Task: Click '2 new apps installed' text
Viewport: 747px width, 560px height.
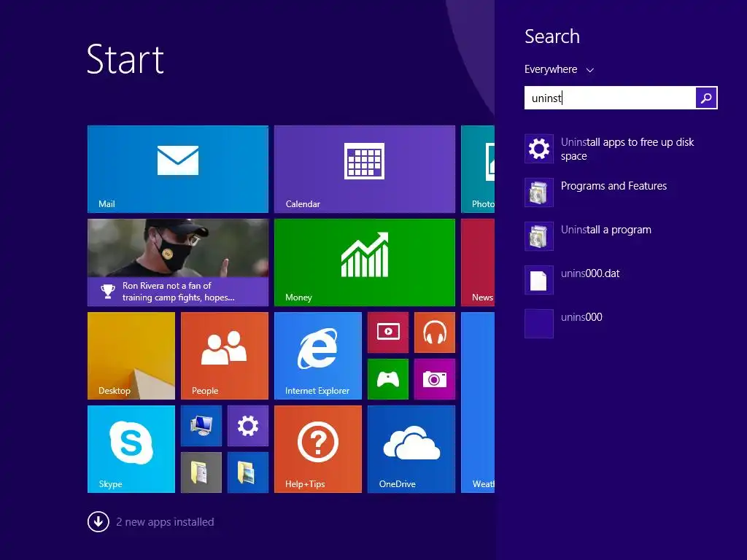Action: point(165,522)
